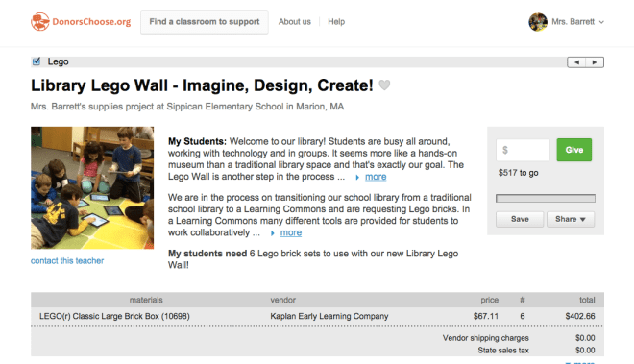Open the Help page
634x364 pixels.
(336, 22)
